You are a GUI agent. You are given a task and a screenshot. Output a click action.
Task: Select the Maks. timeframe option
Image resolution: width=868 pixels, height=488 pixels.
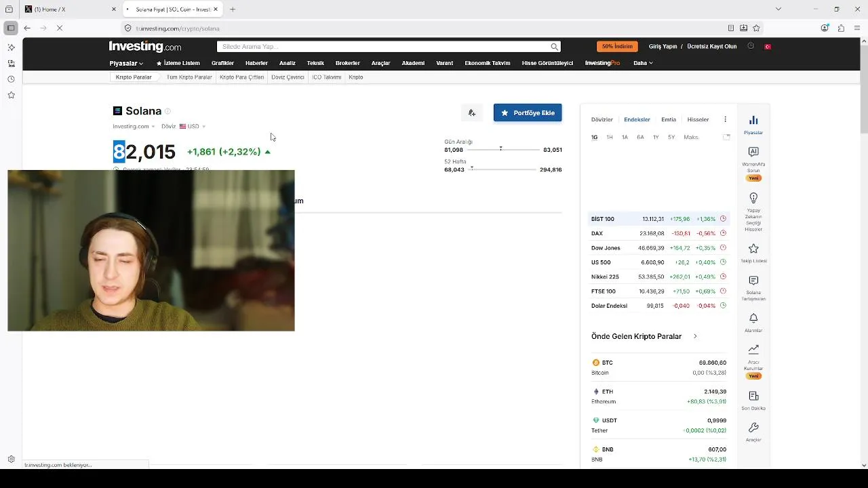point(691,137)
